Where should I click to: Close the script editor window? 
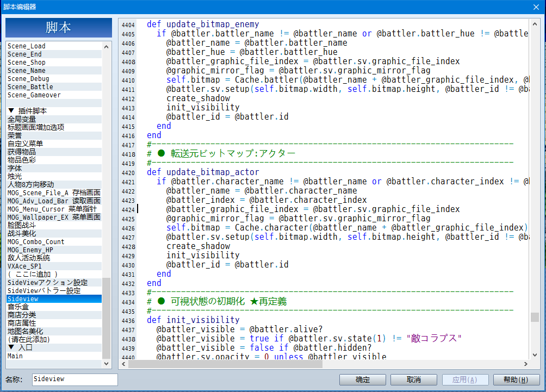(536, 7)
